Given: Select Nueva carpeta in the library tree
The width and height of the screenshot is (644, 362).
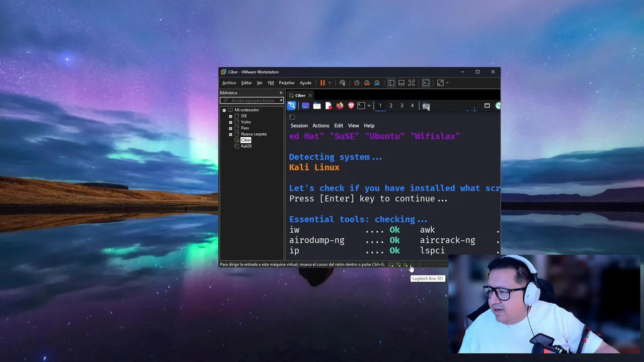Looking at the screenshot, I should pos(254,134).
